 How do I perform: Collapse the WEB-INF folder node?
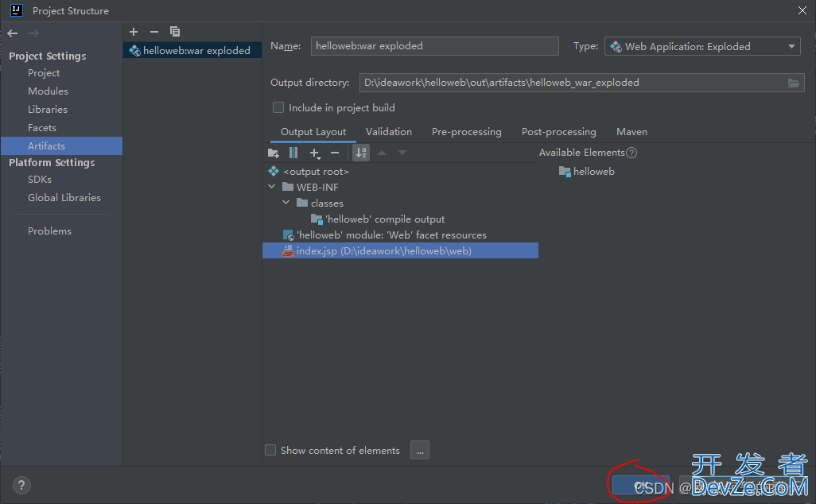pos(272,187)
